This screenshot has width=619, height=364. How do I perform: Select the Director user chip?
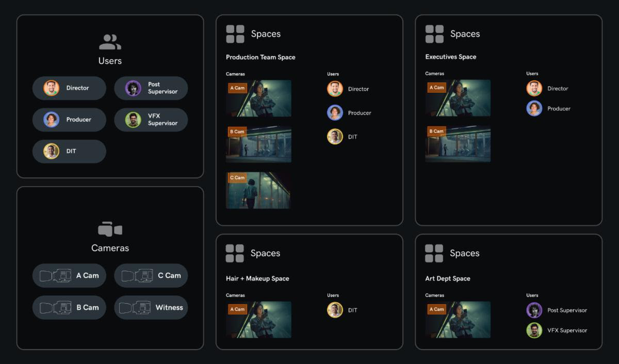point(69,88)
